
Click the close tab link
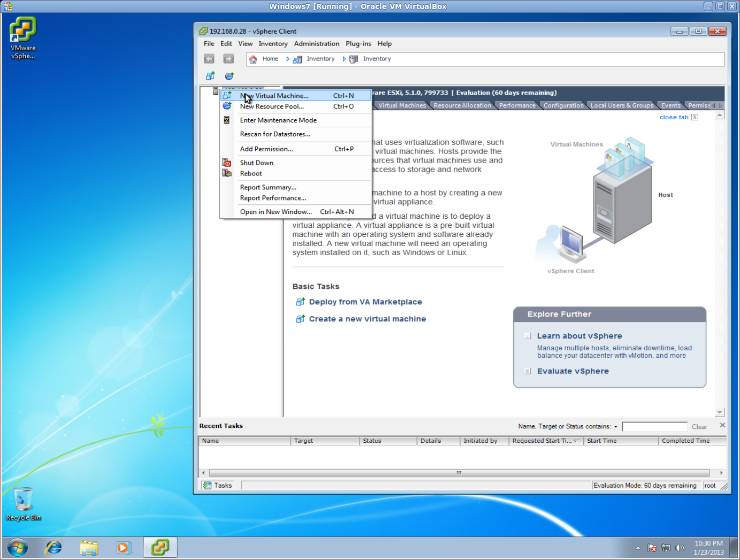674,117
